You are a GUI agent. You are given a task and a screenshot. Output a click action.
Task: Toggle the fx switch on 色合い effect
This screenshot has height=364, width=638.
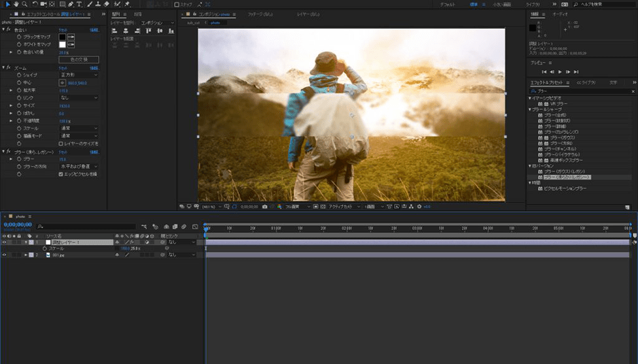[9, 29]
